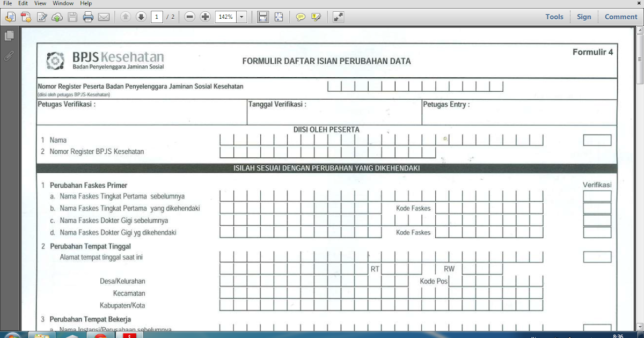Click the zoom out minus icon
This screenshot has width=644, height=338.
pos(189,17)
